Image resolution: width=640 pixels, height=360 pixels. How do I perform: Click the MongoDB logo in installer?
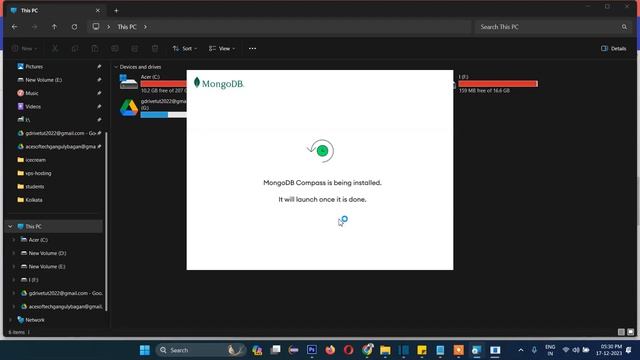(x=219, y=83)
